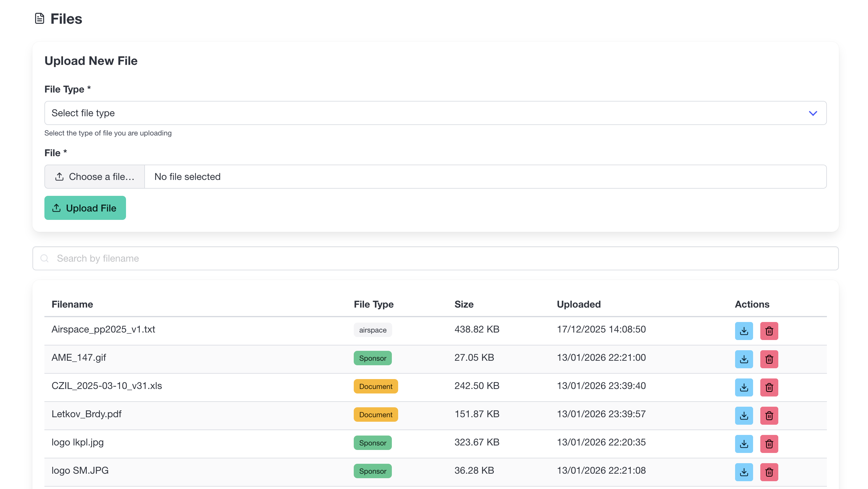Delete Letkov_Brdy.pdf with trash icon
This screenshot has width=868, height=489.
tap(769, 415)
